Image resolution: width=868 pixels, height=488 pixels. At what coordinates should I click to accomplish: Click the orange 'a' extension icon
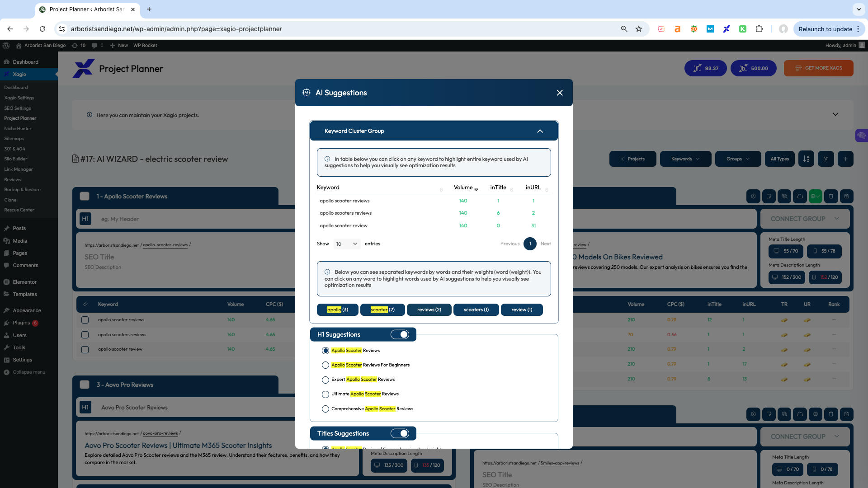[677, 29]
